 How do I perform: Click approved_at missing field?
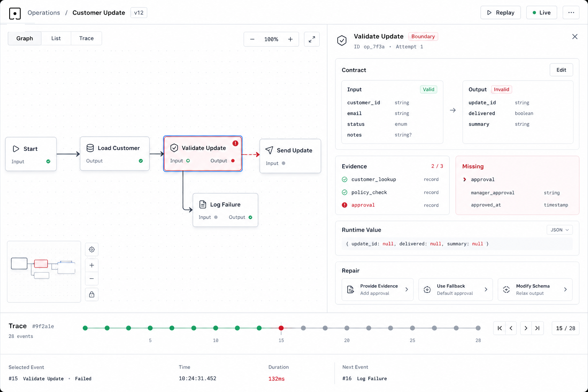pyautogui.click(x=519, y=205)
